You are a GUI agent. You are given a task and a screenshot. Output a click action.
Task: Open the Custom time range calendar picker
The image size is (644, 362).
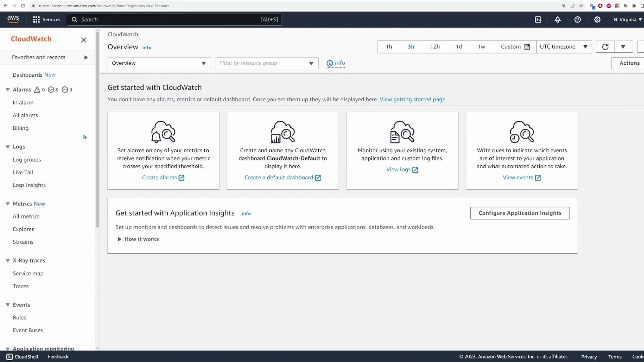(x=527, y=47)
